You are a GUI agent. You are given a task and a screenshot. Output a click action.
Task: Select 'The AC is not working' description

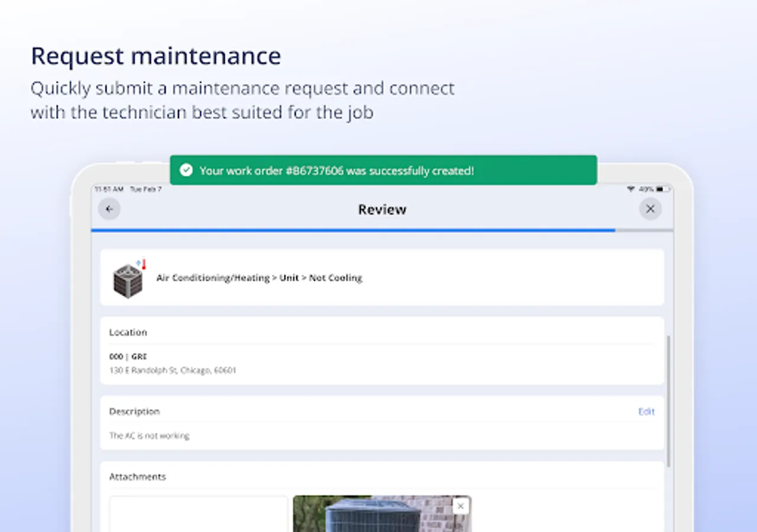coord(149,436)
